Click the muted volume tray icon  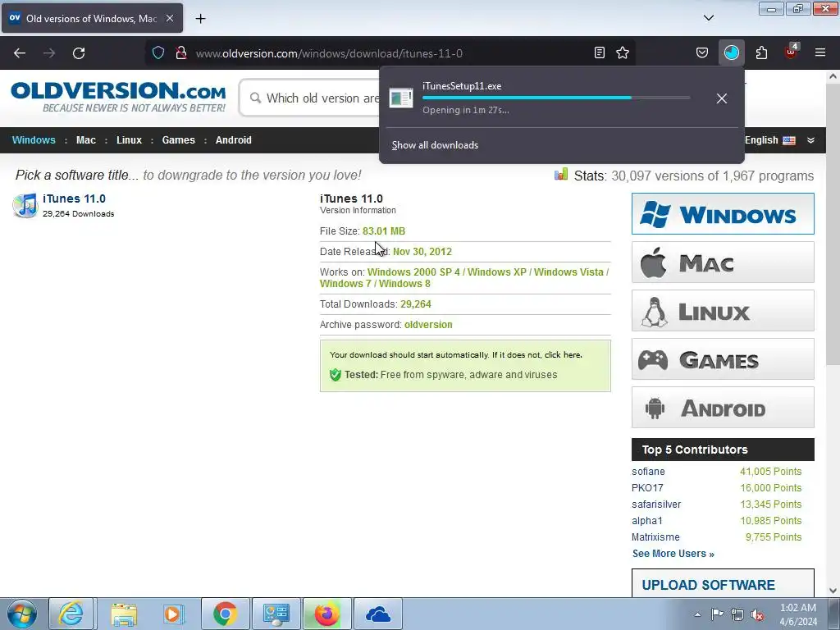(757, 614)
